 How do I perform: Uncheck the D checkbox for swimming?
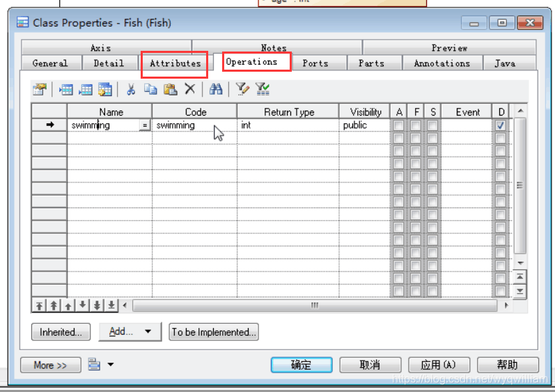500,125
